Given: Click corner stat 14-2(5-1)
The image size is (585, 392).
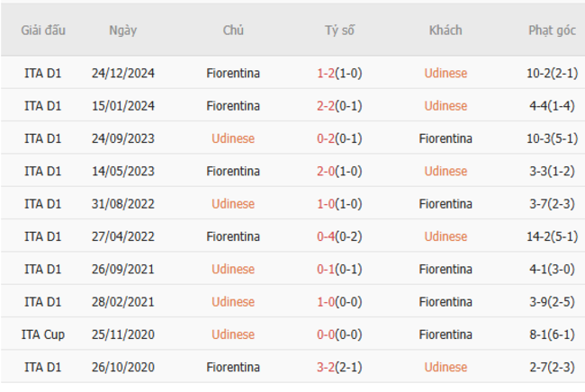Looking at the screenshot, I should click(x=552, y=236).
